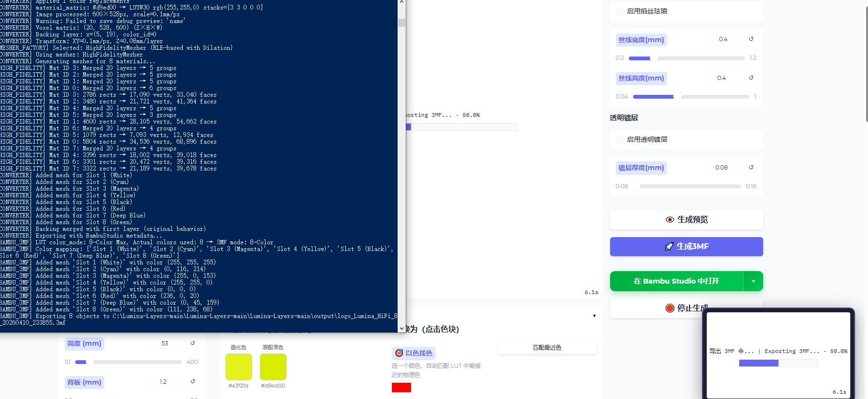Reset the 丝线高度(mm) value
Screen dimensions: 868x399
pos(751,78)
